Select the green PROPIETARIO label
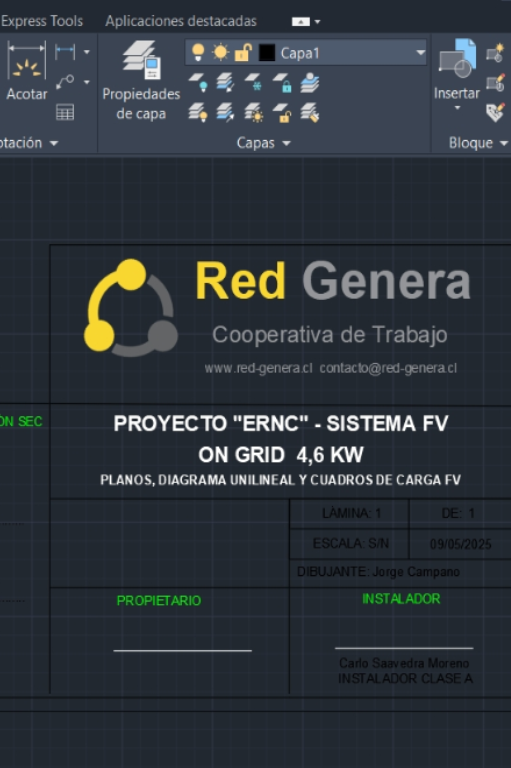 click(159, 600)
